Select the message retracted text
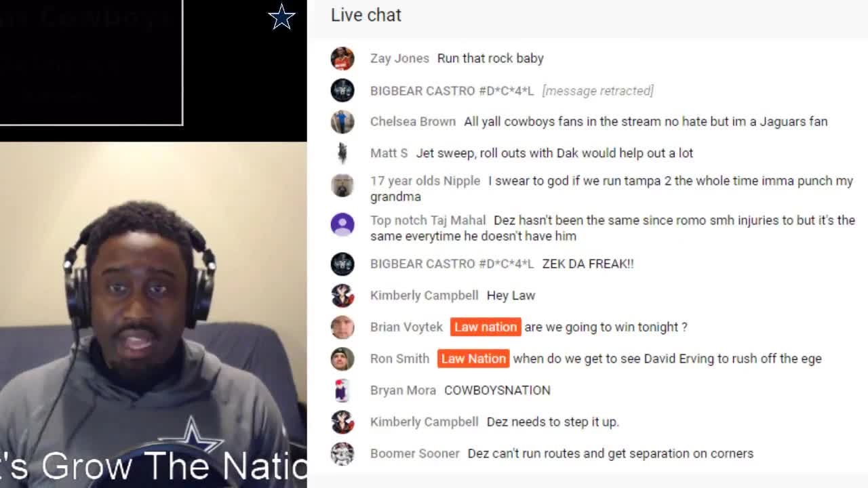The width and height of the screenshot is (868, 488). click(598, 91)
